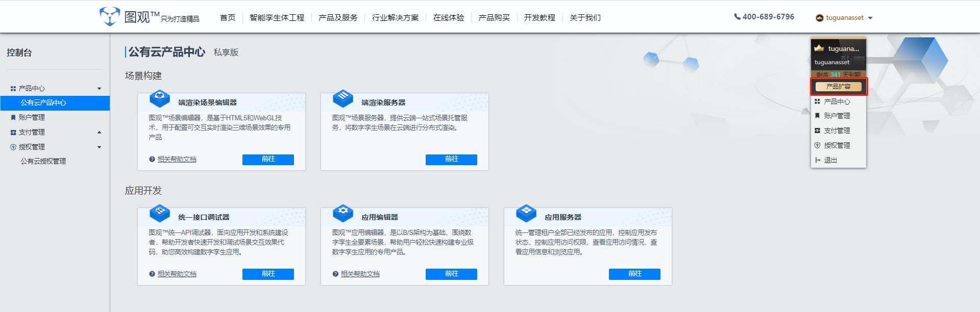Click the sidebar 账户管理 bookmark icon
Image resolution: width=980 pixels, height=312 pixels.
[13, 117]
